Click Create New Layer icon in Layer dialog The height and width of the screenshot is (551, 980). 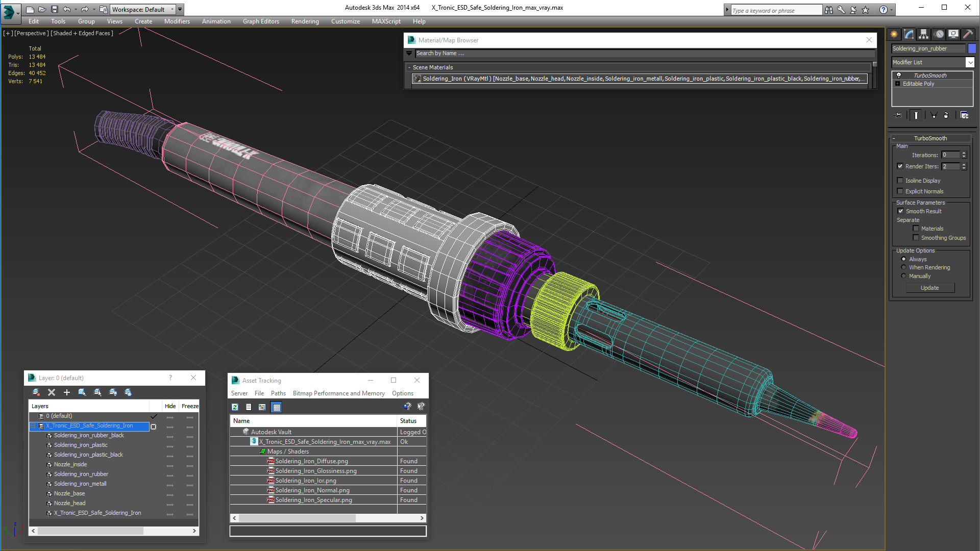point(36,392)
